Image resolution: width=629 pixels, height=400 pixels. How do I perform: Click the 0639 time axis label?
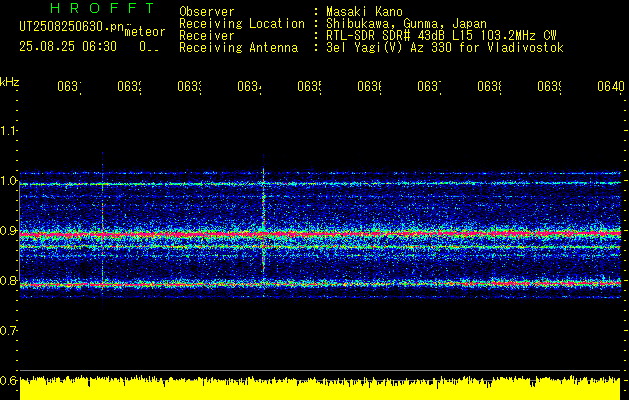pos(549,86)
